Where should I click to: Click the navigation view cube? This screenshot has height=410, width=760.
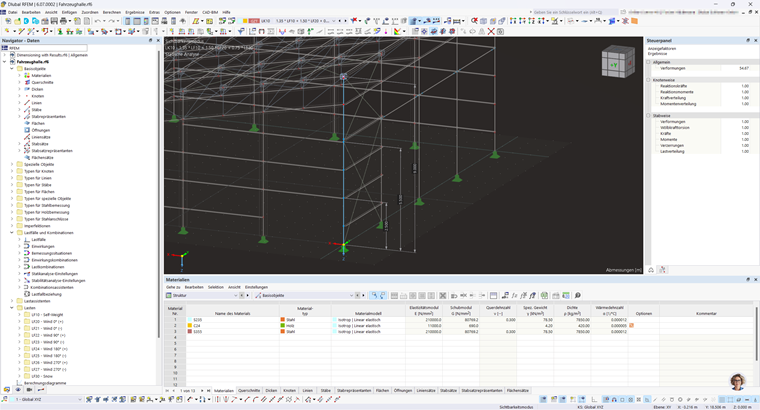pos(615,62)
